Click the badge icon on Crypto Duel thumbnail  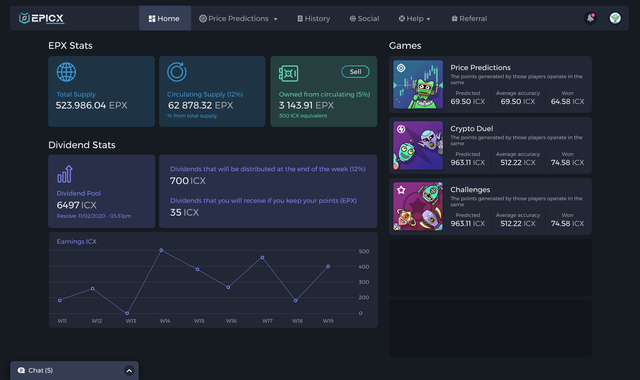tap(401, 129)
